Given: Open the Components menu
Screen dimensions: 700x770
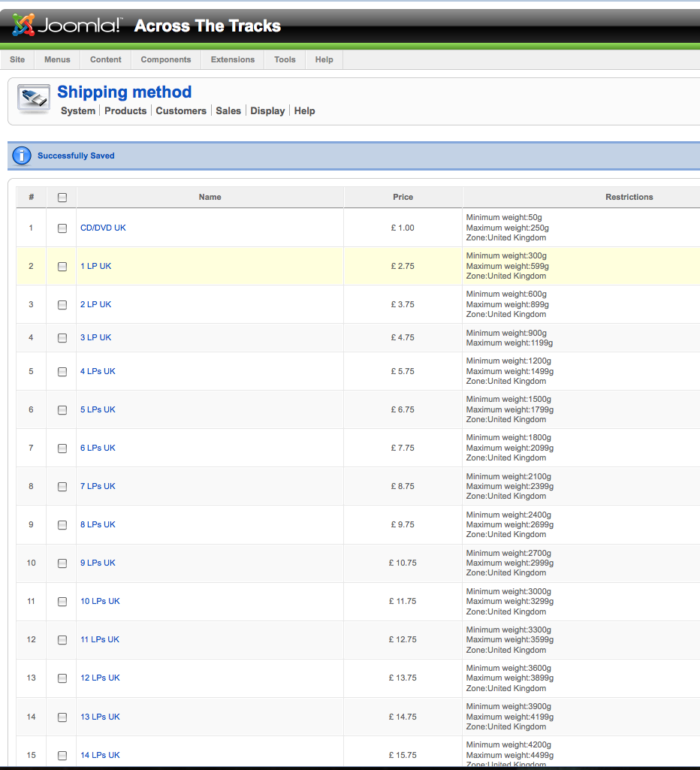Looking at the screenshot, I should (166, 59).
